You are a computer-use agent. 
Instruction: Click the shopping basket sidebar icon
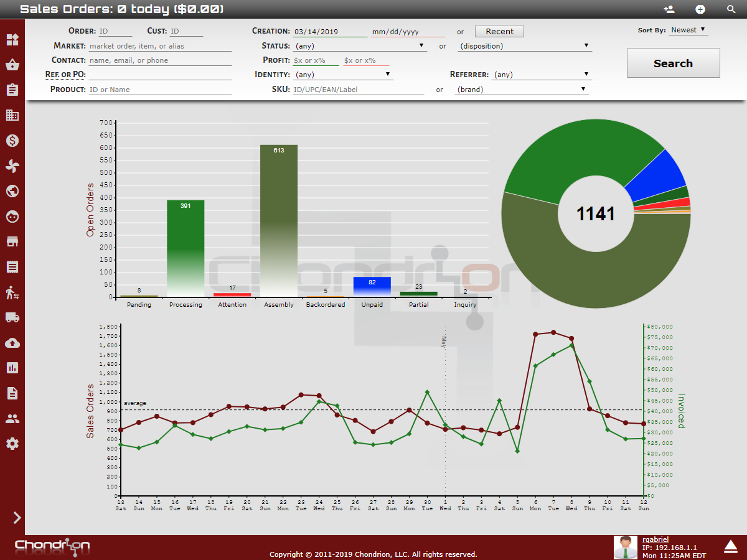coord(12,65)
